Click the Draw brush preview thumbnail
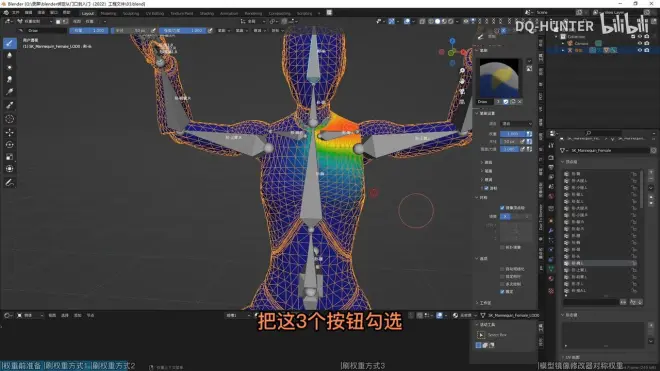The height and width of the screenshot is (371, 660). 499,79
